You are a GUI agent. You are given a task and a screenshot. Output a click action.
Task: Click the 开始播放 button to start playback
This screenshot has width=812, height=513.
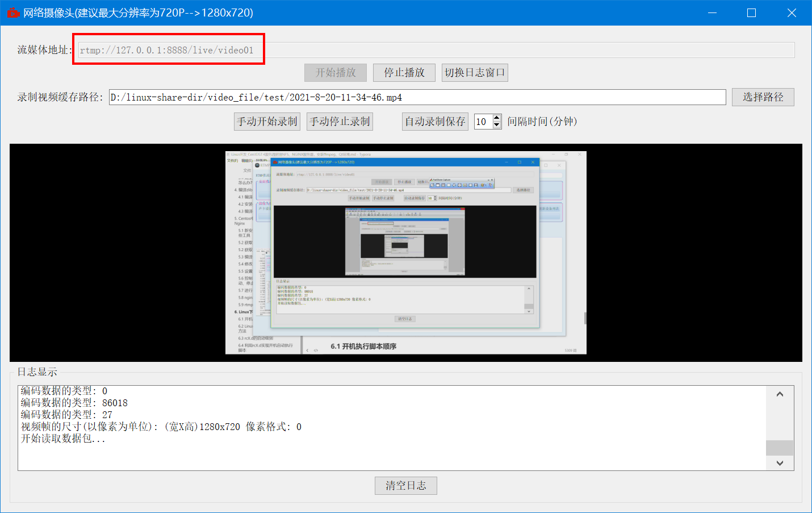click(335, 72)
